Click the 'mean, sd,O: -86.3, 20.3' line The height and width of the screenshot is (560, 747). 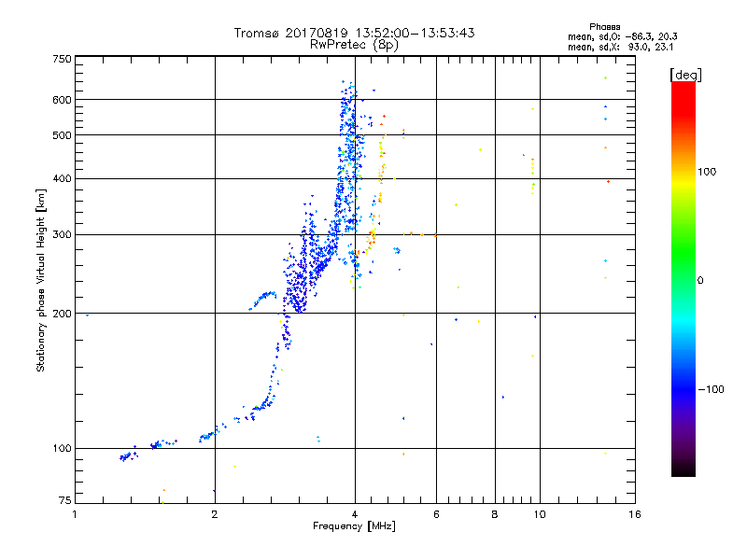[622, 36]
